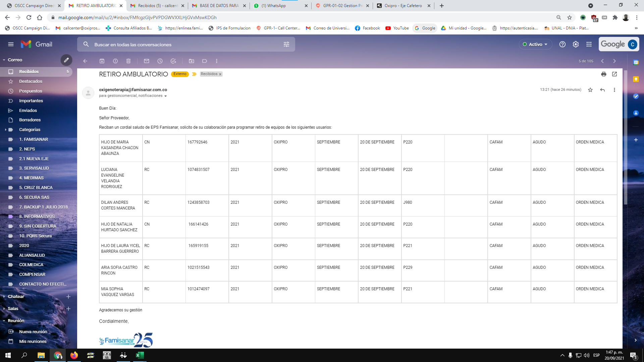Snooze this email with clock icon
This screenshot has width=644, height=362.
tap(160, 61)
